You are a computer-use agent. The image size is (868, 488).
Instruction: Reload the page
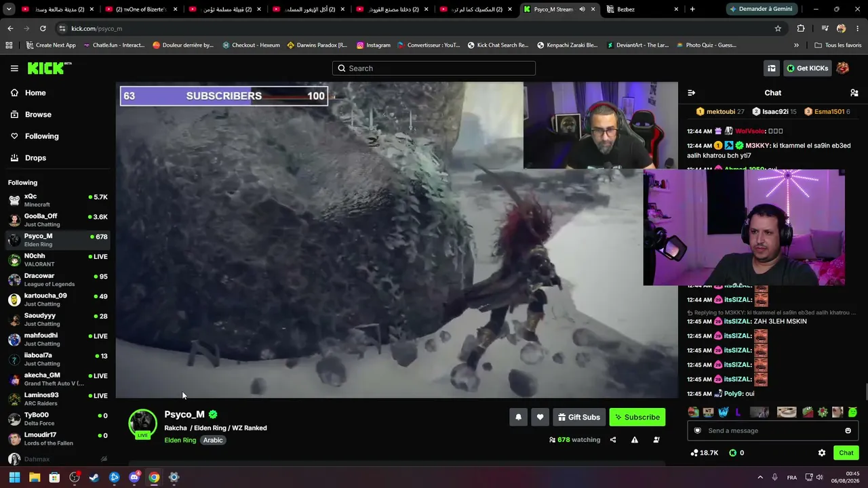point(43,28)
